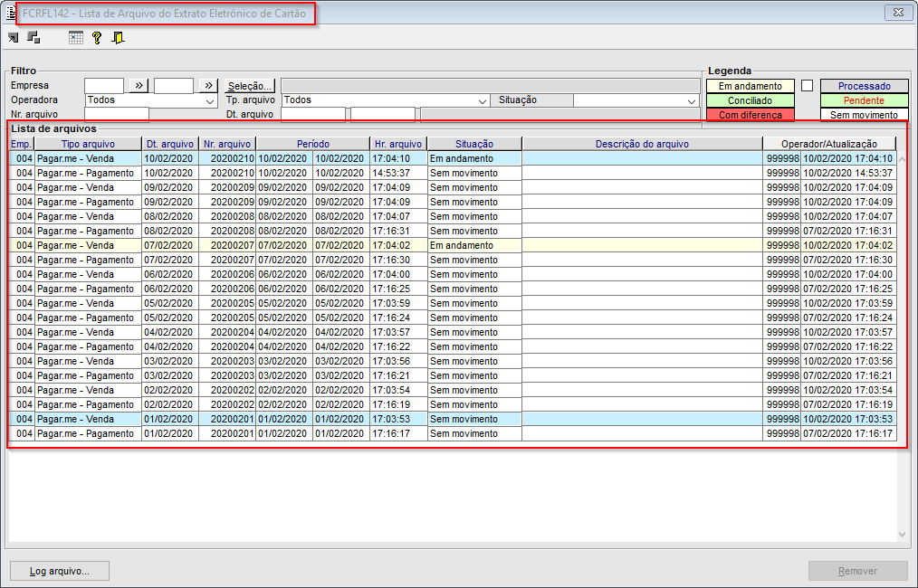Screen dimensions: 918x588
Task: Click the red Com diferença legend swatch
Action: [750, 115]
